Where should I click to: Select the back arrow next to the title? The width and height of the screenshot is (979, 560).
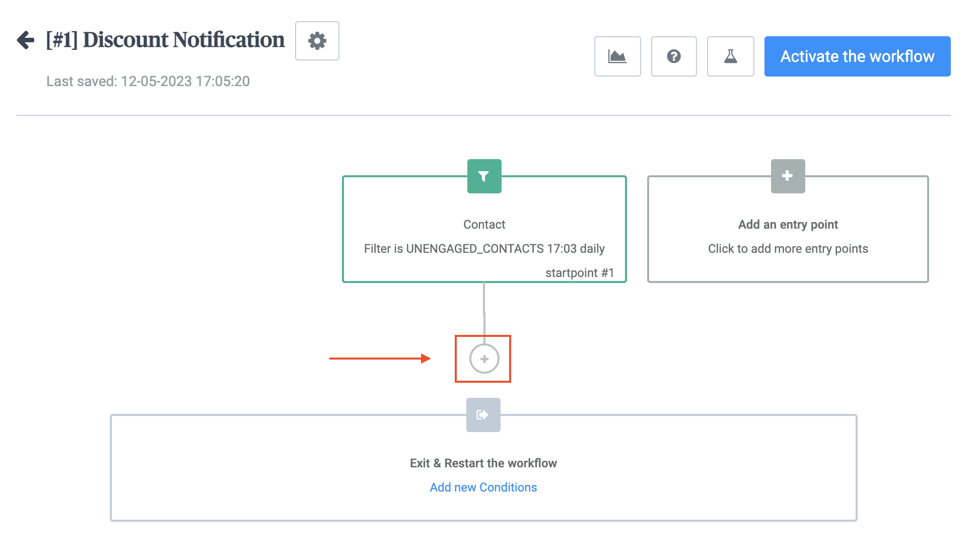point(24,40)
